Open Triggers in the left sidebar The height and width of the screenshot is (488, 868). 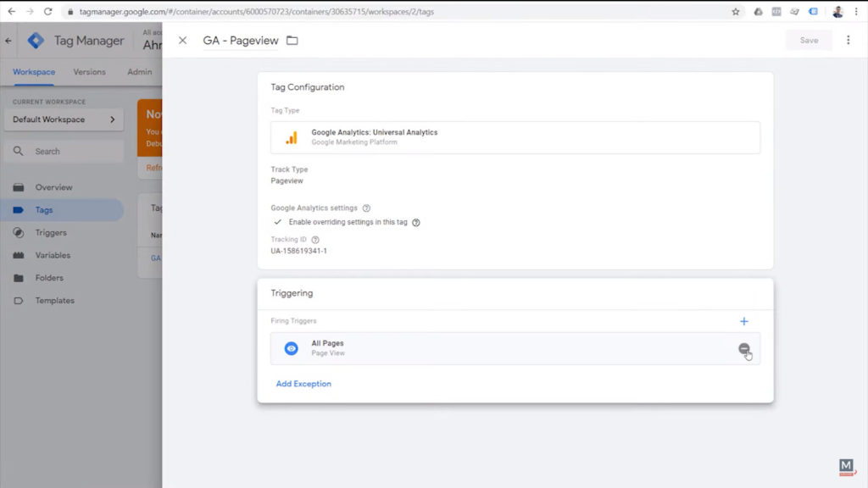[51, 233]
